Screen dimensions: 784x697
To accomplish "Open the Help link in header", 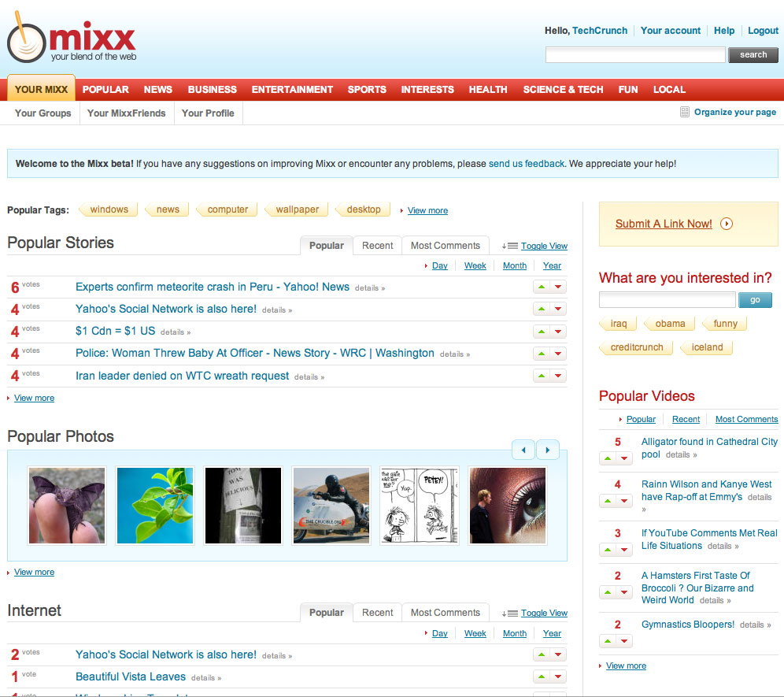I will click(724, 31).
